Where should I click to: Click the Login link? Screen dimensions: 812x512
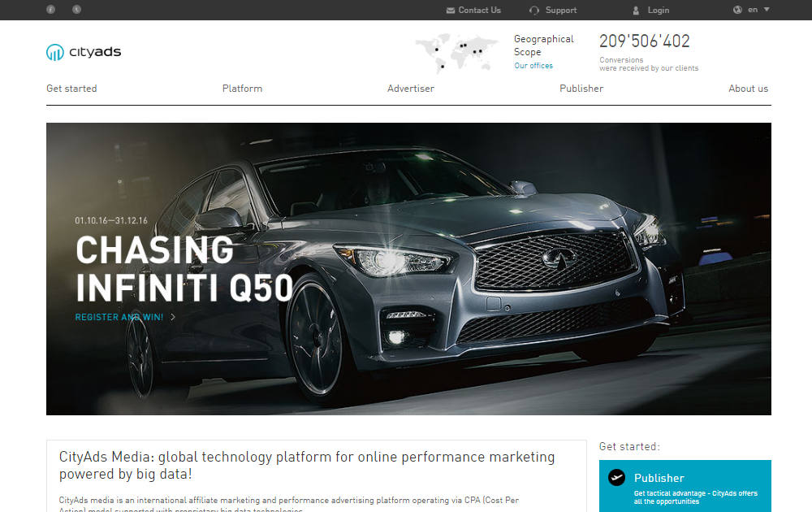[659, 11]
